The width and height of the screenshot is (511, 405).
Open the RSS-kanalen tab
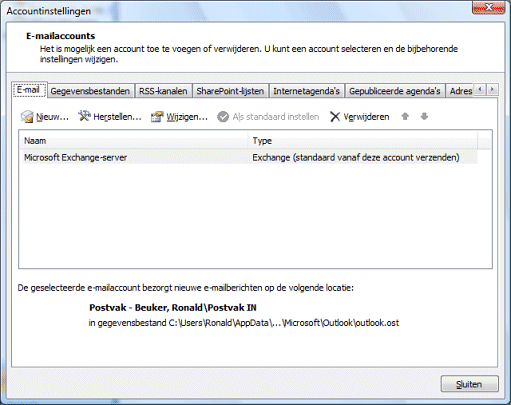[163, 91]
